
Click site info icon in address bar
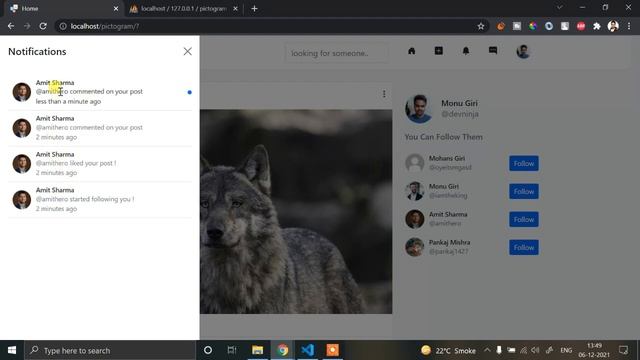(x=63, y=26)
